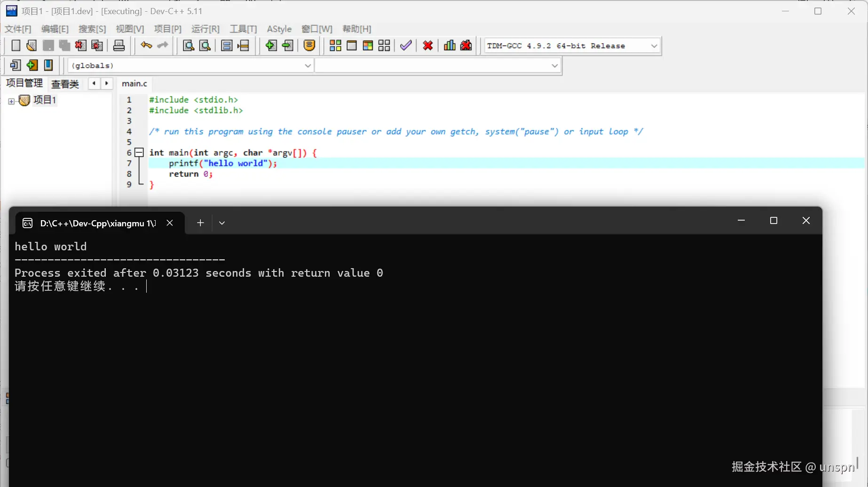
Task: Open the 项目[P] menu
Action: coord(168,29)
